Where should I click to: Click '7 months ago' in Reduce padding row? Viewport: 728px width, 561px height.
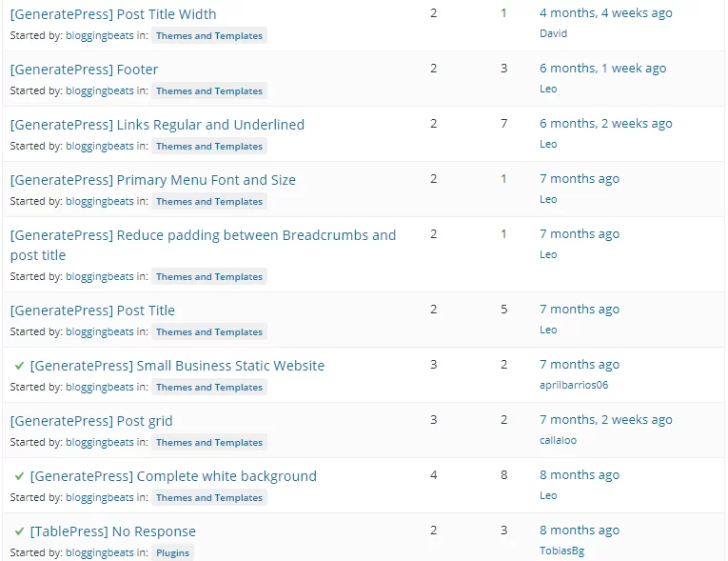580,234
